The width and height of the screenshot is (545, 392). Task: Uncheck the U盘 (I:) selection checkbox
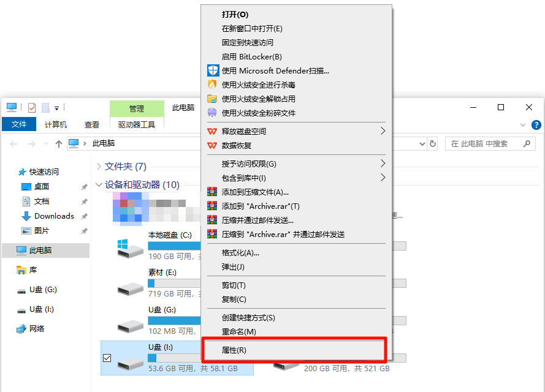coord(107,358)
